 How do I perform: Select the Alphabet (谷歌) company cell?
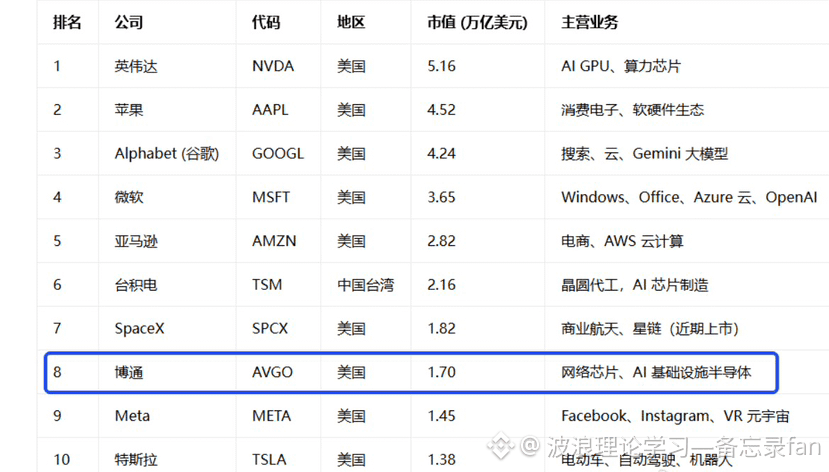[167, 154]
